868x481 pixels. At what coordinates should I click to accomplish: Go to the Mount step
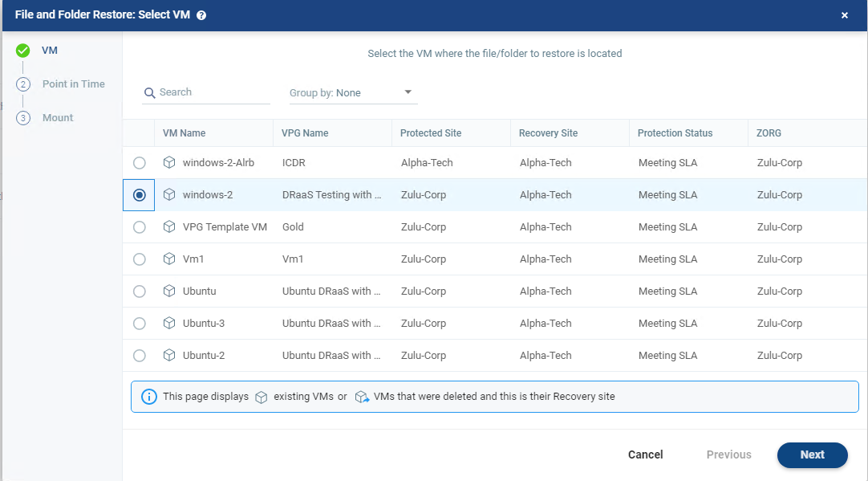[58, 118]
